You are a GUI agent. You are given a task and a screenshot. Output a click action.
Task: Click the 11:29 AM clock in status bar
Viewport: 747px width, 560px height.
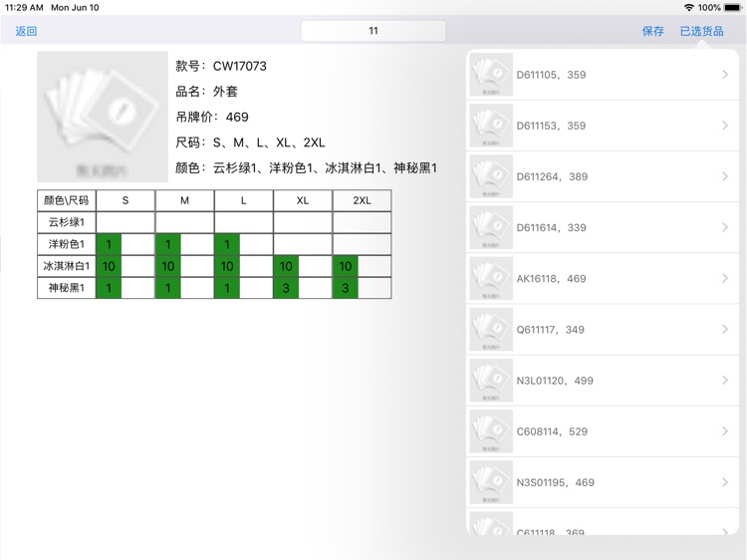click(x=24, y=7)
